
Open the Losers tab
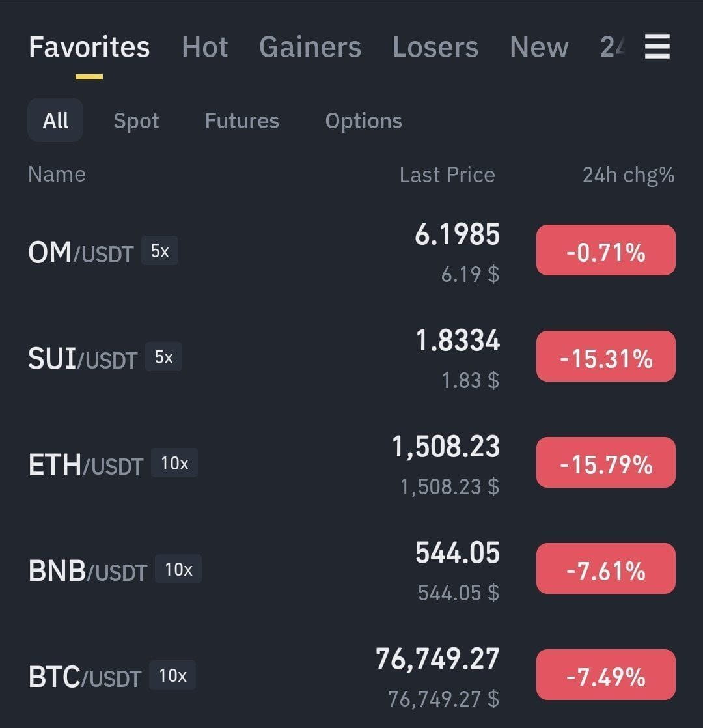coord(435,47)
